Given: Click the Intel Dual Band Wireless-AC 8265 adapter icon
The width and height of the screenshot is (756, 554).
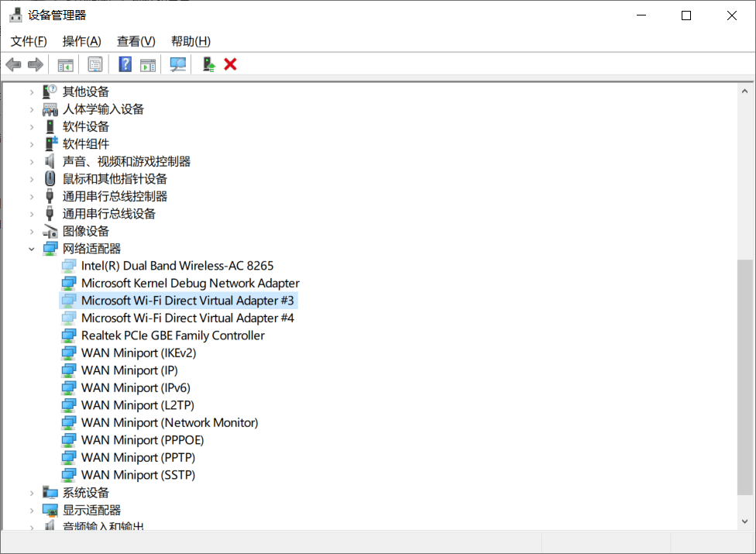Looking at the screenshot, I should (x=69, y=266).
